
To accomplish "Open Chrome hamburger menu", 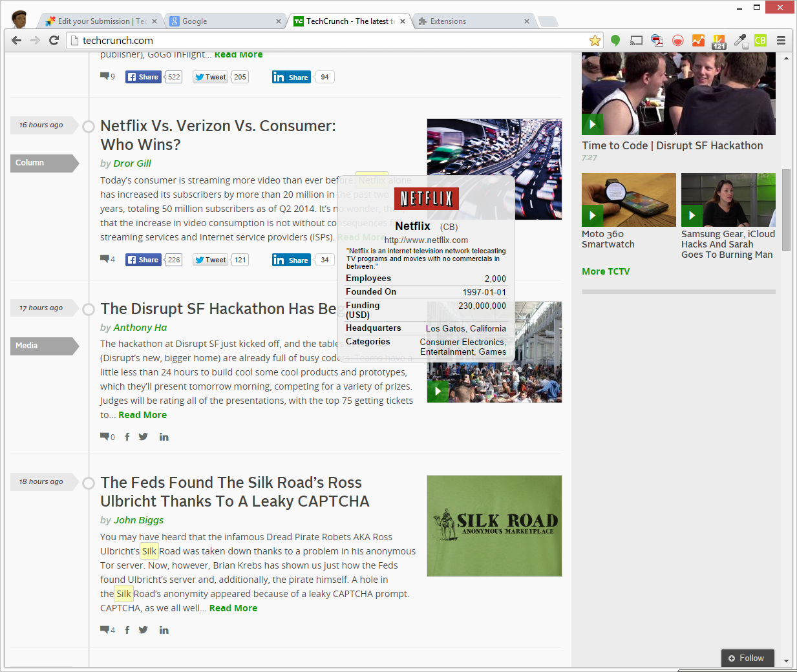I will click(x=781, y=41).
